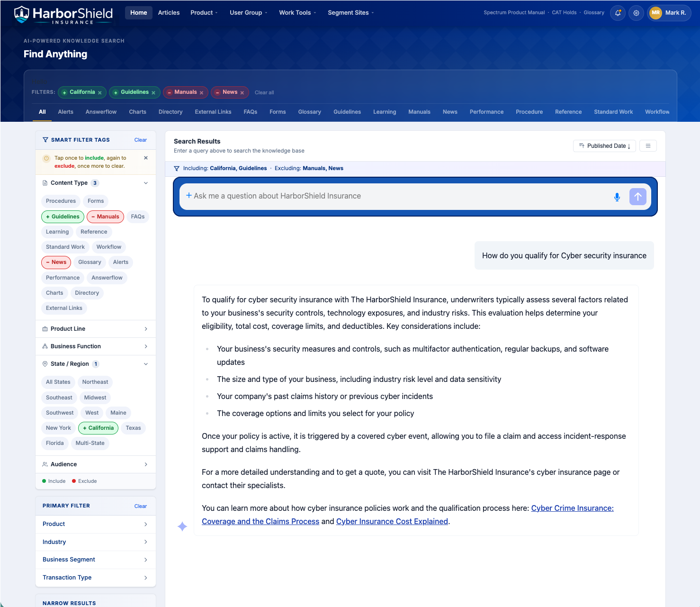700x607 pixels.
Task: Toggle list view menu icon
Action: tap(648, 145)
